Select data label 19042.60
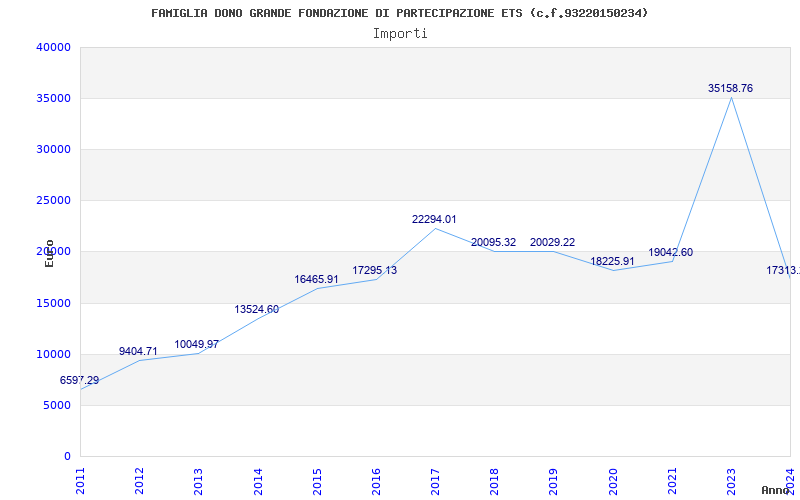Viewport: 800px width, 500px height. 670,253
